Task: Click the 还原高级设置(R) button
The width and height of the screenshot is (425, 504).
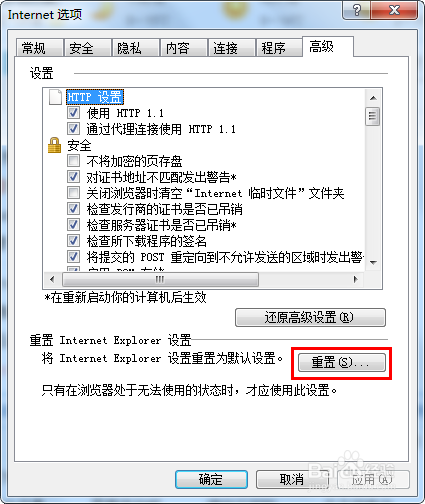Action: pyautogui.click(x=310, y=317)
